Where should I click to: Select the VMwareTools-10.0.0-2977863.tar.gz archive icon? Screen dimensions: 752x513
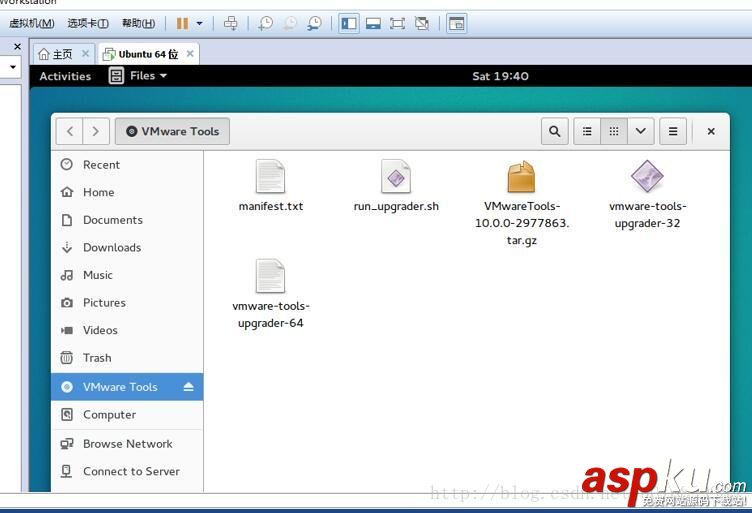click(x=521, y=176)
